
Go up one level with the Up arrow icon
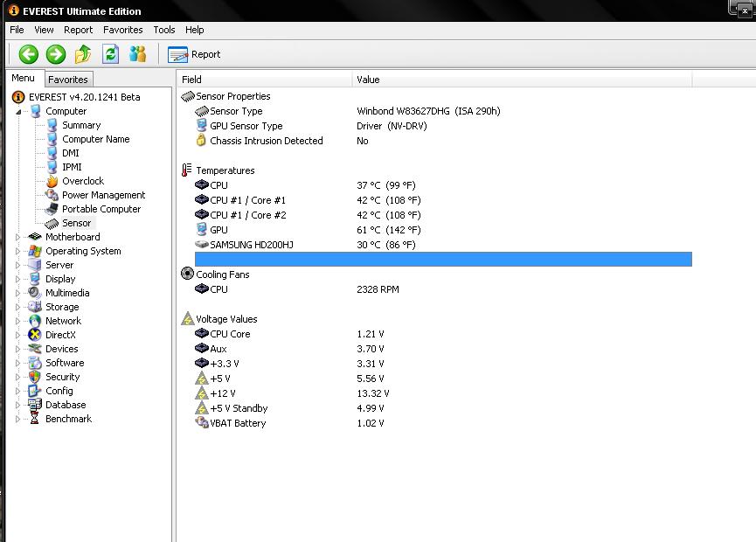83,54
